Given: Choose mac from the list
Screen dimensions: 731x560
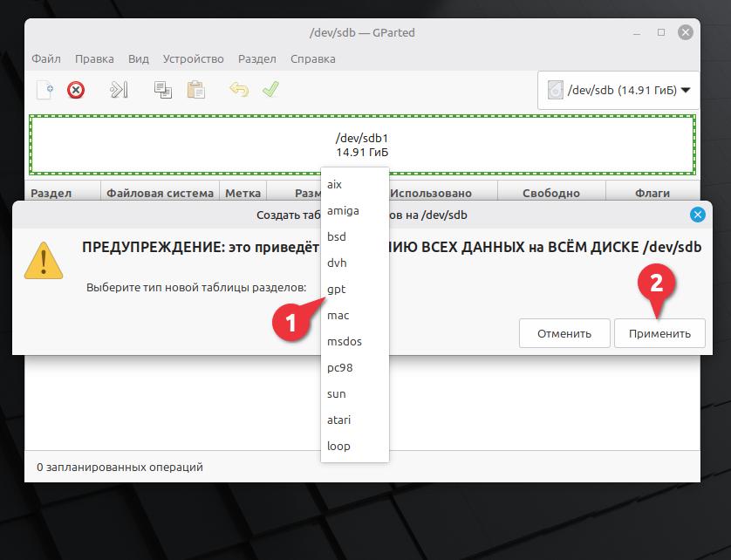Looking at the screenshot, I should click(x=355, y=315).
